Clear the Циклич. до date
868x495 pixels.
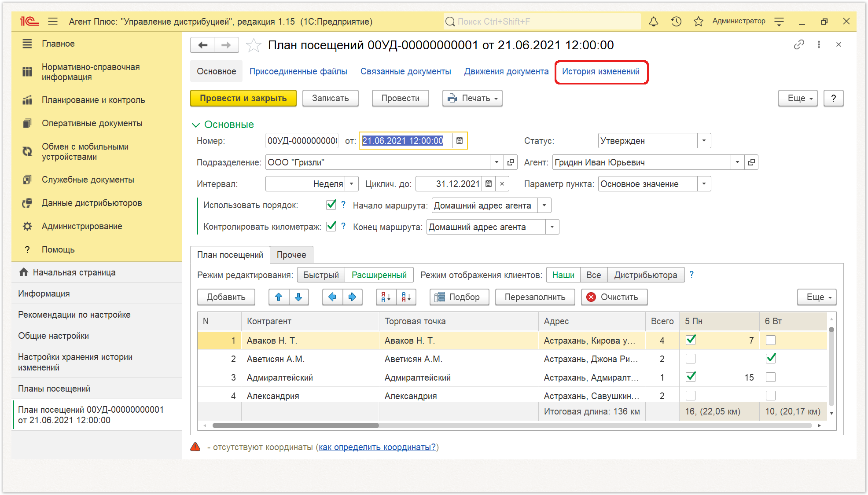coord(502,184)
